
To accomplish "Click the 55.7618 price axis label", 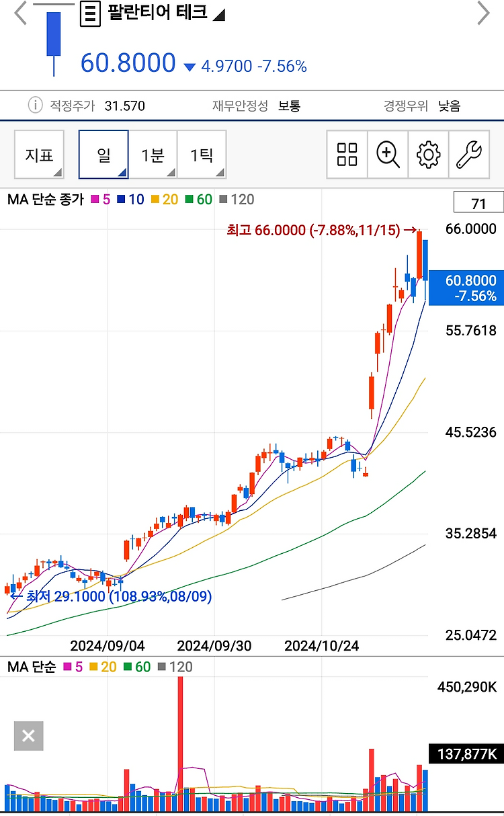I will [471, 331].
